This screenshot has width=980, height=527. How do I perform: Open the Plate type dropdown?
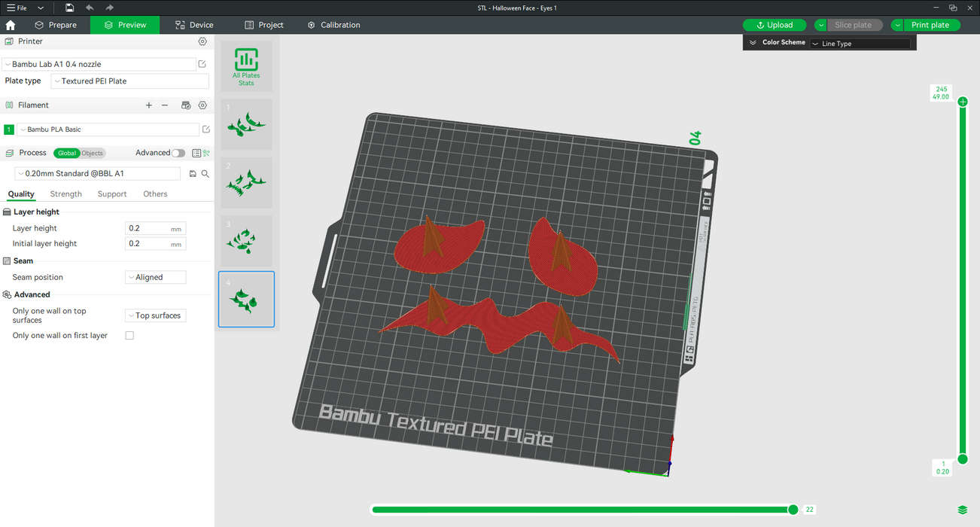129,81
